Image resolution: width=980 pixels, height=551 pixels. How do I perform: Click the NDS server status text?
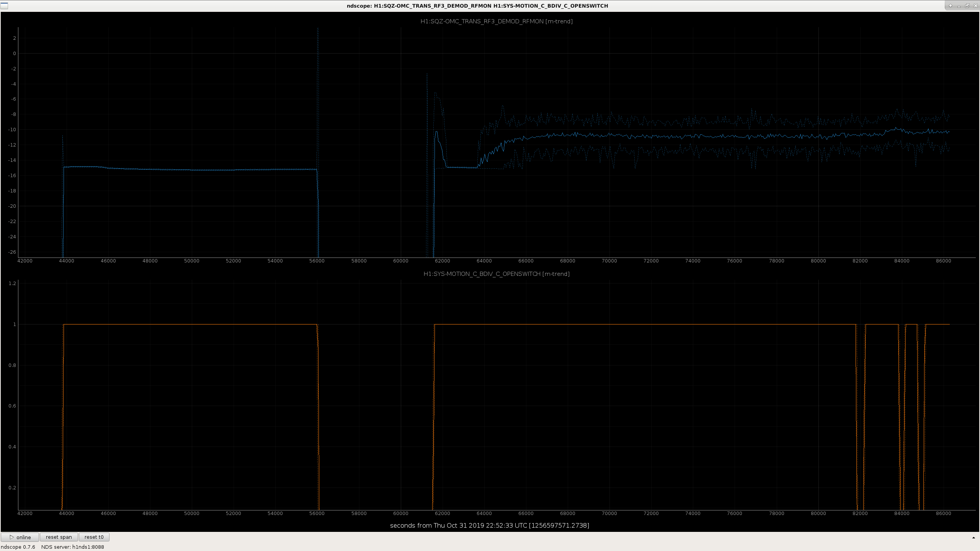(x=73, y=547)
